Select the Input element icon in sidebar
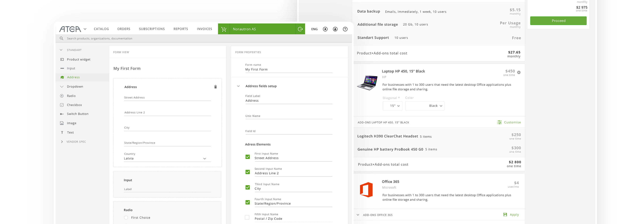Viewport: 644px width, 224px height. pyautogui.click(x=62, y=68)
